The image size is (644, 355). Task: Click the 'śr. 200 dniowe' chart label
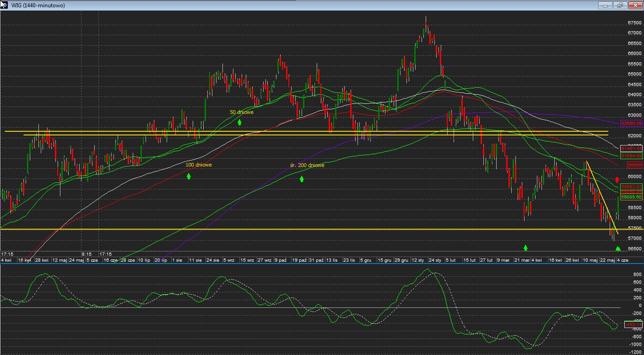[307, 165]
